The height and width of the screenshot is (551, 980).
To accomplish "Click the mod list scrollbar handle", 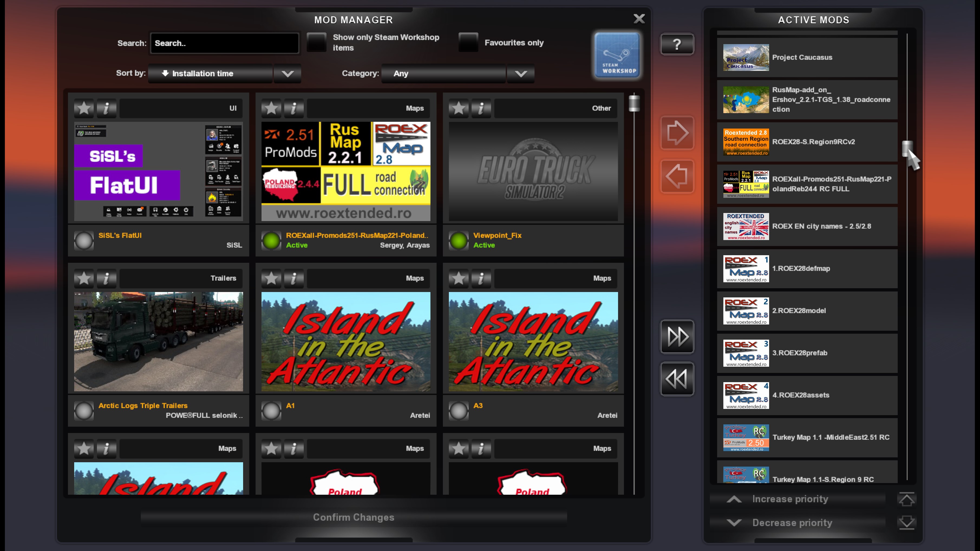I will (634, 103).
